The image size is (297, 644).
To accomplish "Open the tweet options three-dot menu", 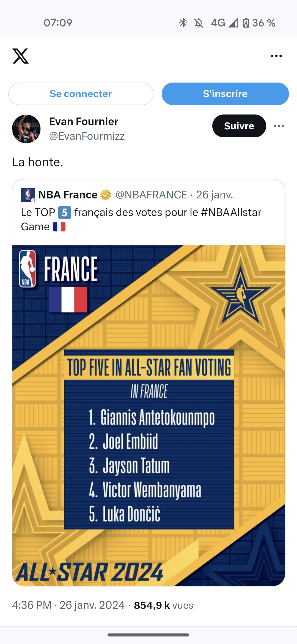I will 279,126.
